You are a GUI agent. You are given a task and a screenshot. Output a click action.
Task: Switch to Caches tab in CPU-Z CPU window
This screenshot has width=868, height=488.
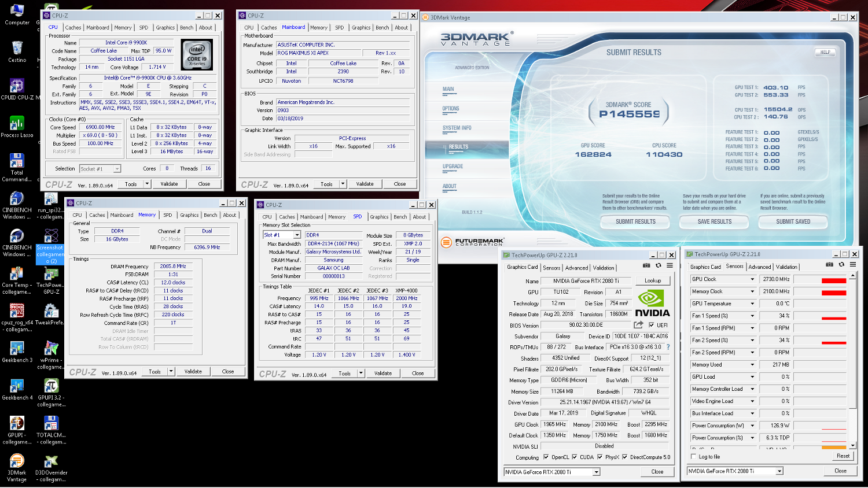coord(73,27)
